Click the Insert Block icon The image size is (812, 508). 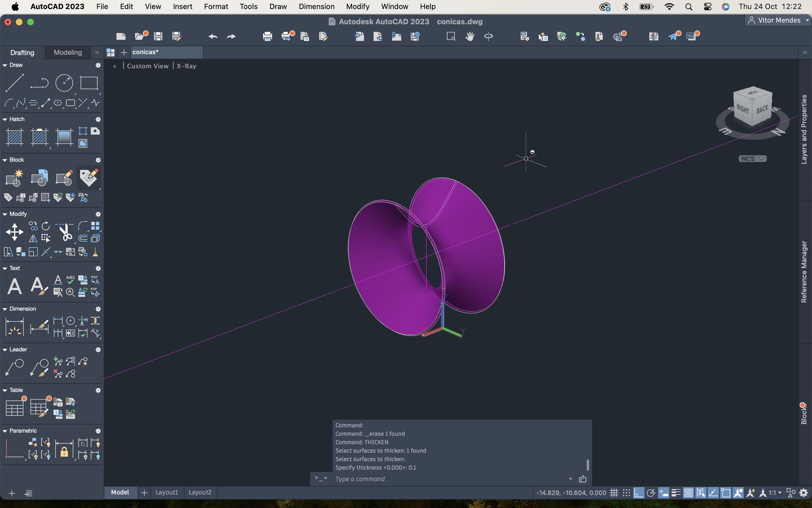(39, 178)
